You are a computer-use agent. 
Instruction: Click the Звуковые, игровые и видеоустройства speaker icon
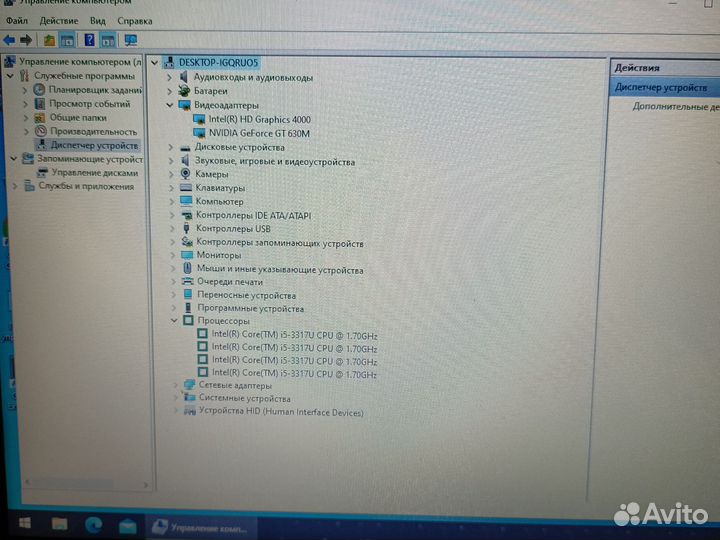[x=185, y=161]
